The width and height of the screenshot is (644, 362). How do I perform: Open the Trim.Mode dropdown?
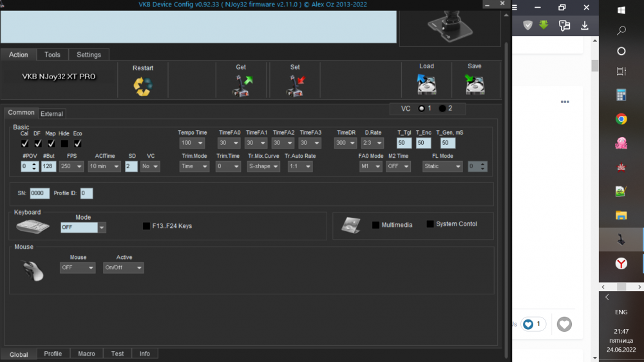tap(194, 166)
